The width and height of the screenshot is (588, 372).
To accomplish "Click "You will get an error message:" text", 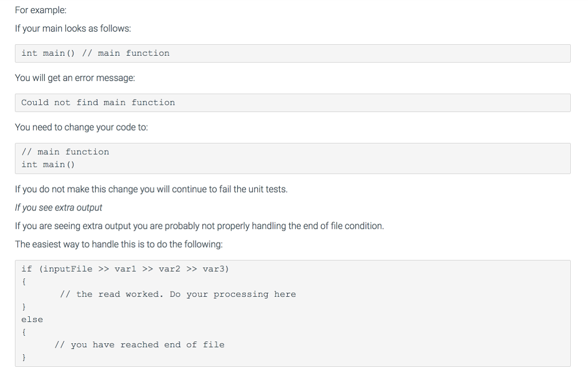I will tap(75, 78).
